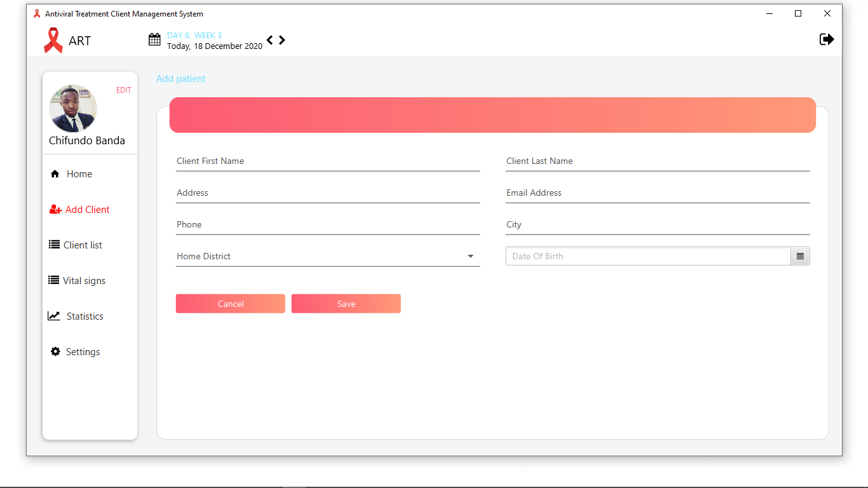868x488 pixels.
Task: Navigate to next day with right arrow
Action: coord(281,39)
